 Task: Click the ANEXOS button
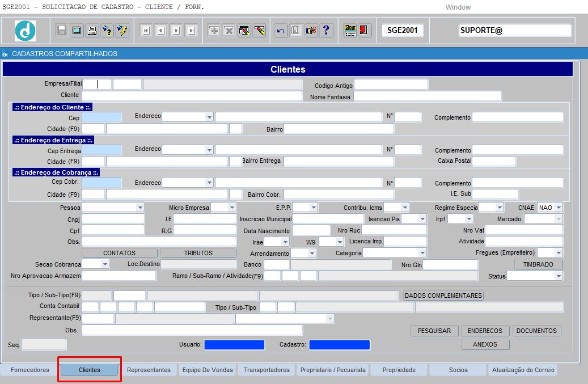(485, 344)
